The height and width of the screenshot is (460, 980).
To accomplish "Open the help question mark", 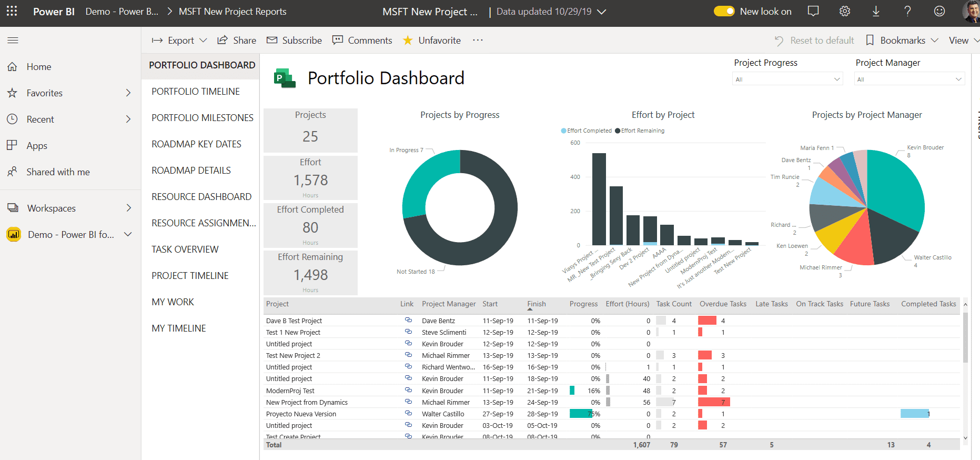I will pyautogui.click(x=907, y=11).
